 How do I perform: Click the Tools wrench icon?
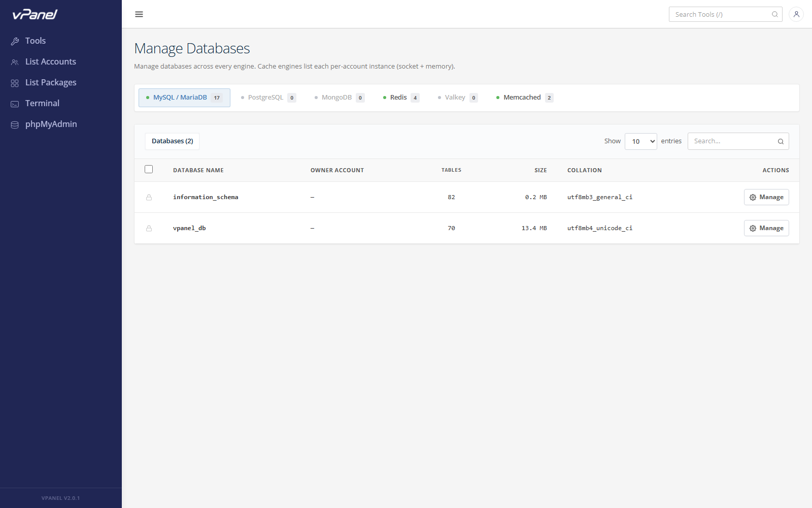coord(15,41)
